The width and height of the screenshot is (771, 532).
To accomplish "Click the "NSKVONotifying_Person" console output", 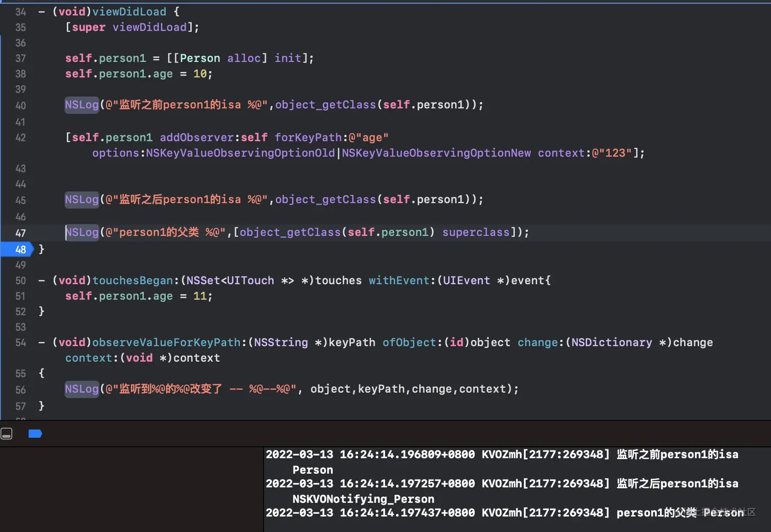I will [x=364, y=499].
